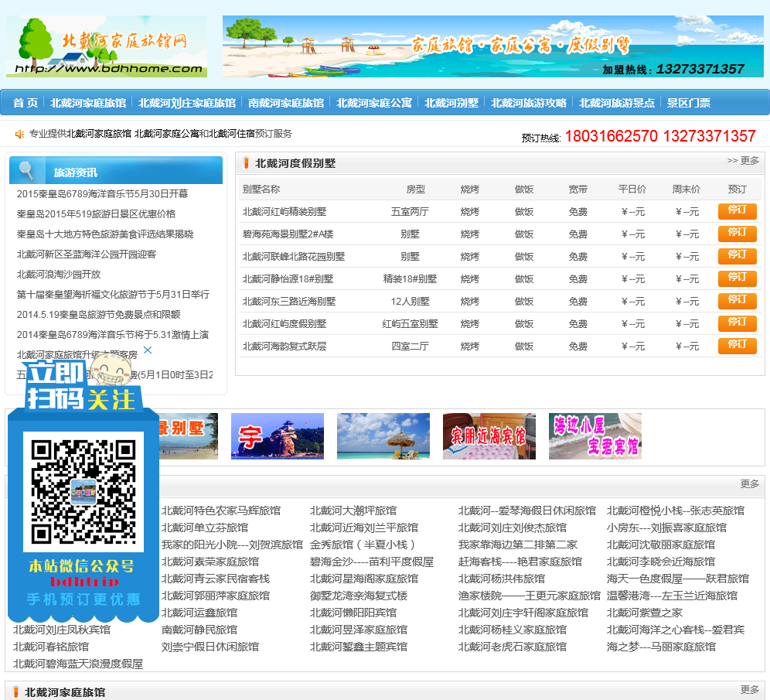Click the top beach banner advertisement

[492, 46]
